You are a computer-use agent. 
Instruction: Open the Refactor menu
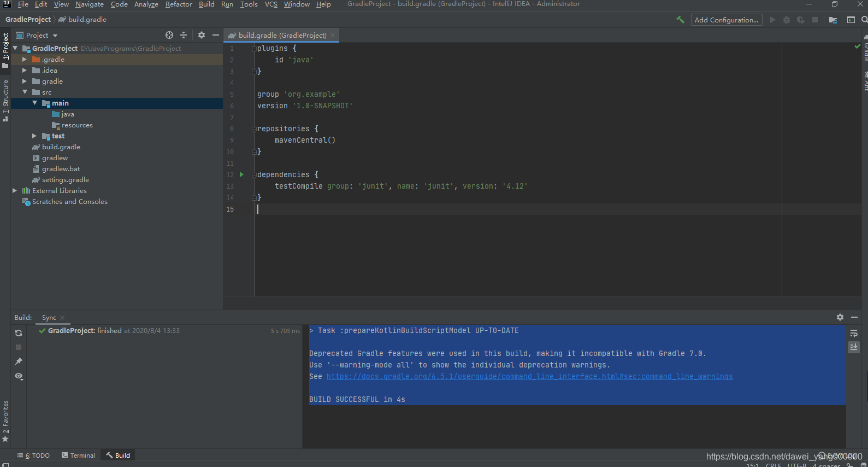click(x=179, y=4)
